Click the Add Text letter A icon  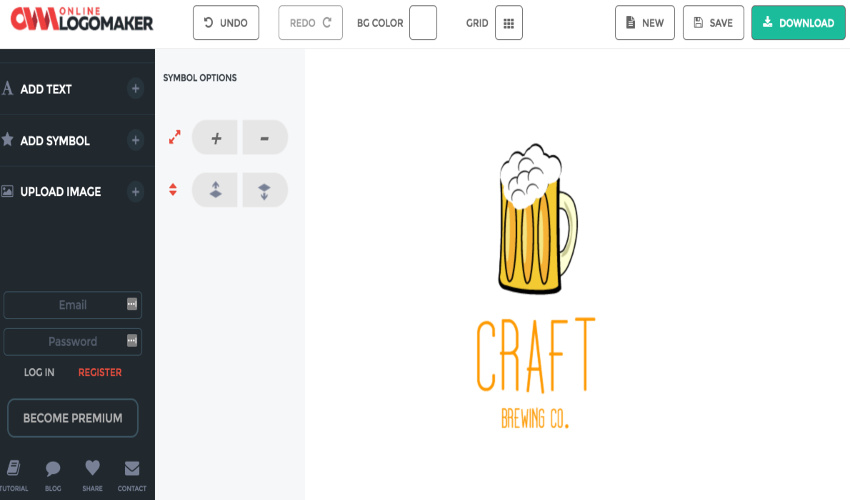[7, 88]
